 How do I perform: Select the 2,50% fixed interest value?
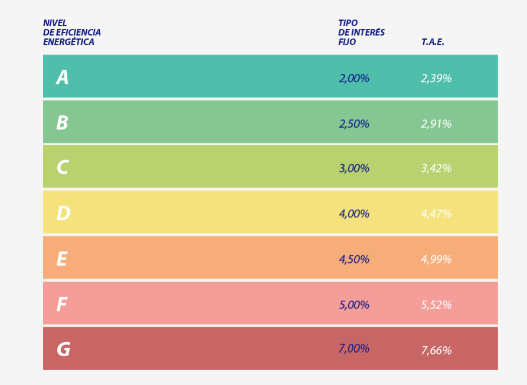(x=354, y=124)
